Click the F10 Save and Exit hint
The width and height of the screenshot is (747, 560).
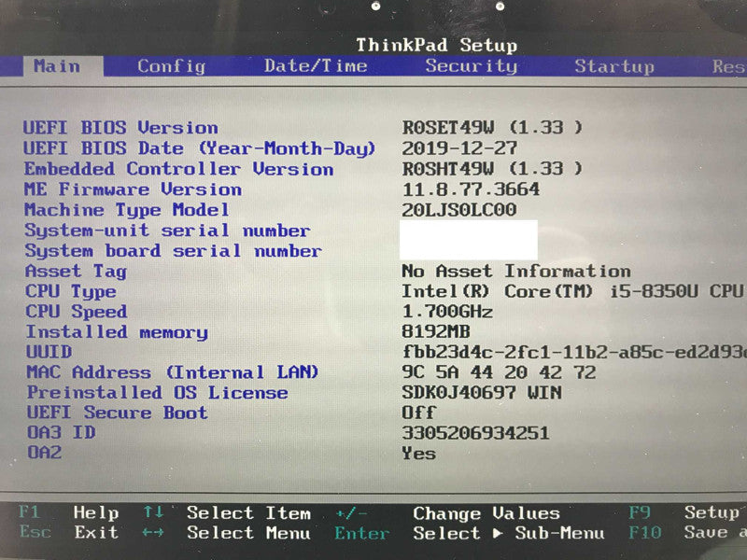[x=687, y=532]
